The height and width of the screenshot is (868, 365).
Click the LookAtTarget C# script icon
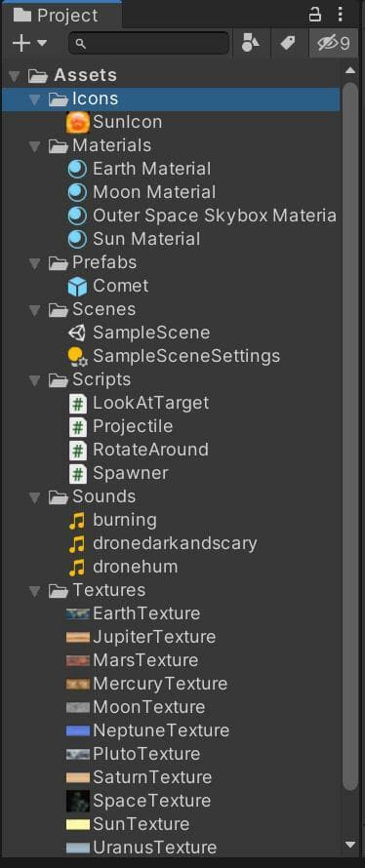tap(78, 403)
